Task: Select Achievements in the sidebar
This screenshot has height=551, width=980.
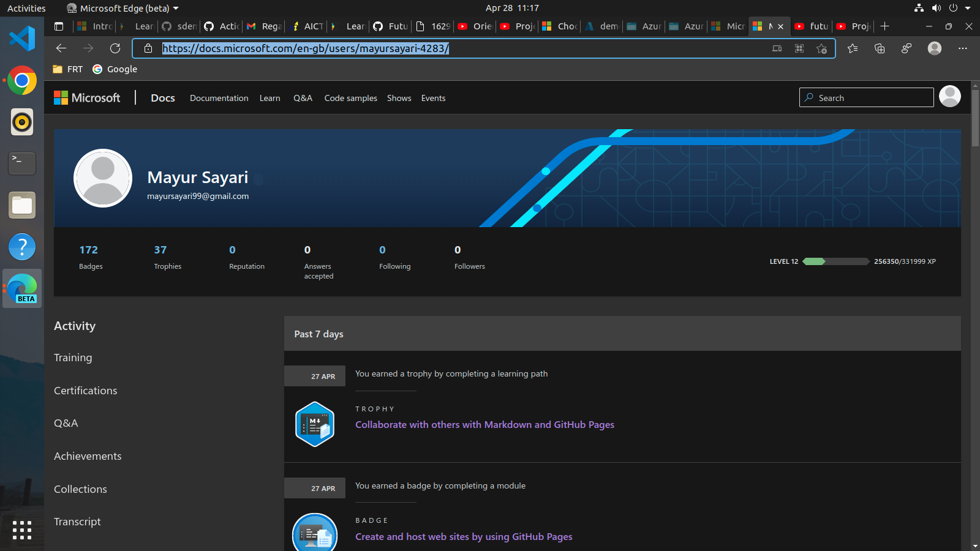Action: (x=88, y=456)
